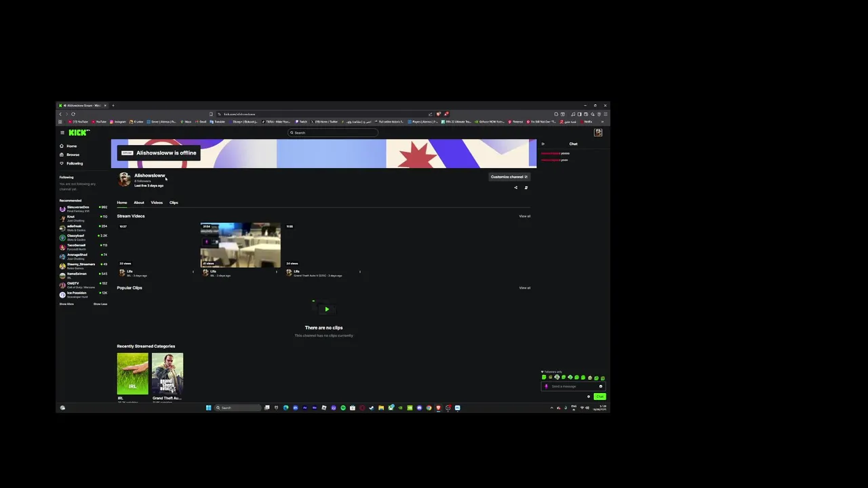
Task: Click Show Less under Recommended
Action: [100, 304]
